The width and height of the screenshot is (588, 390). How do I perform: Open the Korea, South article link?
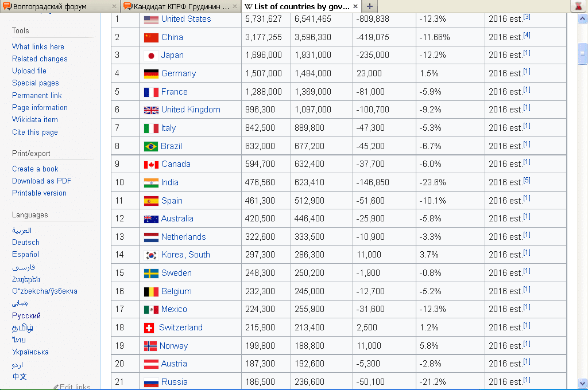click(x=185, y=255)
